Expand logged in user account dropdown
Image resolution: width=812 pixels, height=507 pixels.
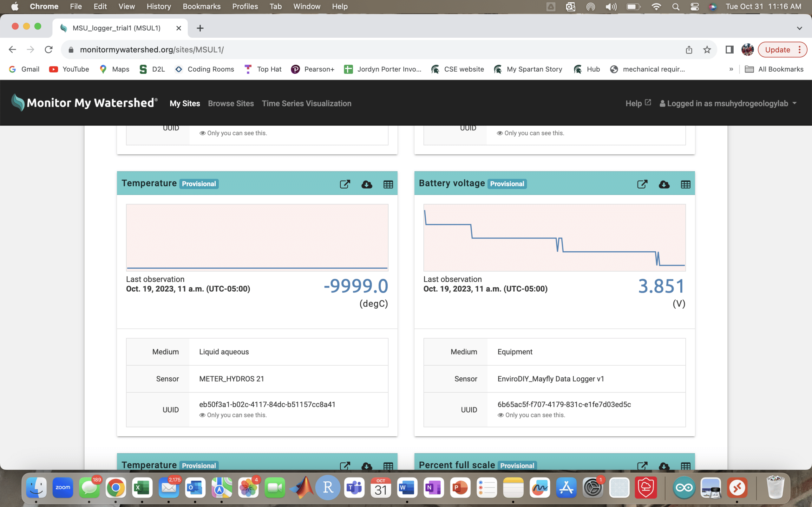click(794, 103)
